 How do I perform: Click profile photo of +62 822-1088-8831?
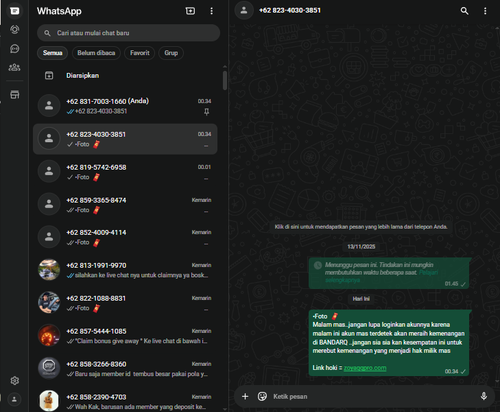point(49,303)
